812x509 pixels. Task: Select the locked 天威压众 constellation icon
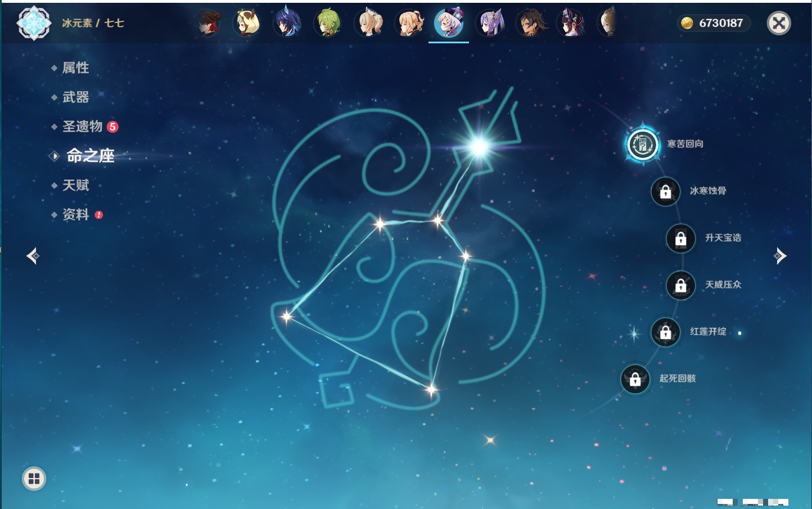click(680, 285)
